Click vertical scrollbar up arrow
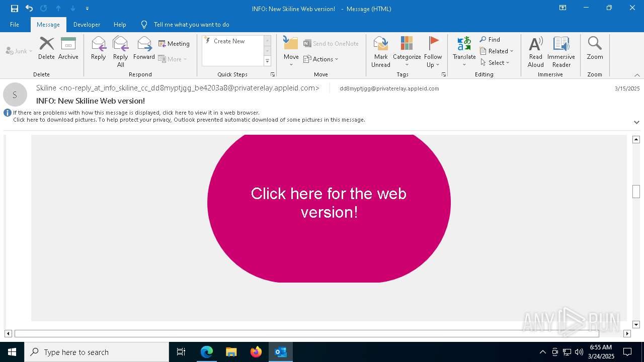Viewport: 644px width, 362px height. tap(636, 139)
